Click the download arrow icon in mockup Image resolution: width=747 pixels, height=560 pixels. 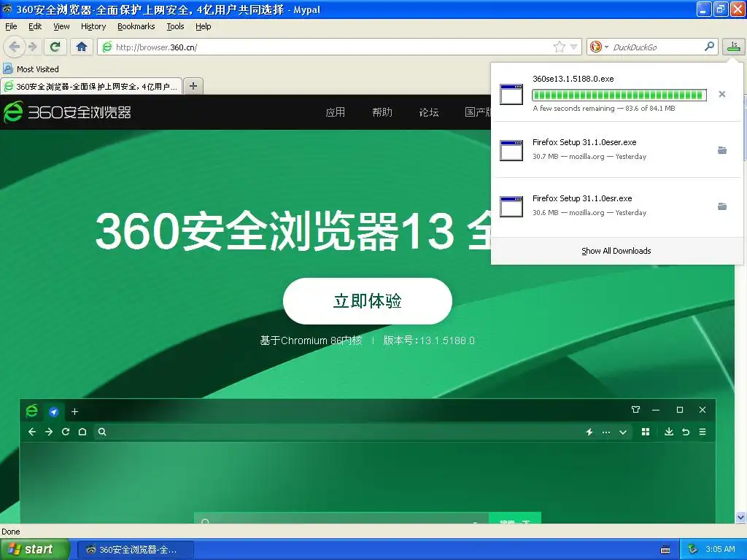tap(669, 432)
